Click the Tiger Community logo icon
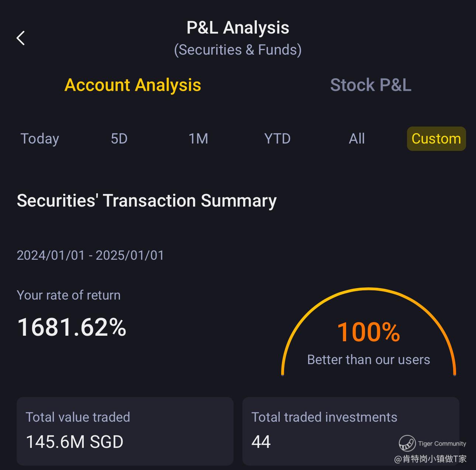The height and width of the screenshot is (470, 476). pyautogui.click(x=407, y=443)
